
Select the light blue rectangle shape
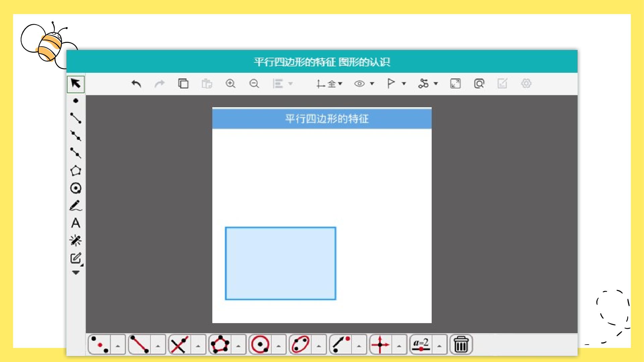(280, 263)
